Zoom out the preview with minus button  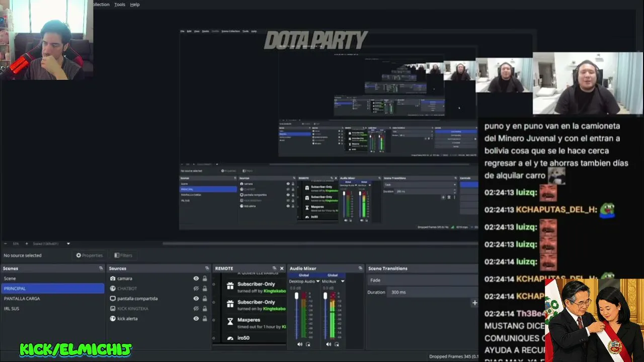click(5, 244)
